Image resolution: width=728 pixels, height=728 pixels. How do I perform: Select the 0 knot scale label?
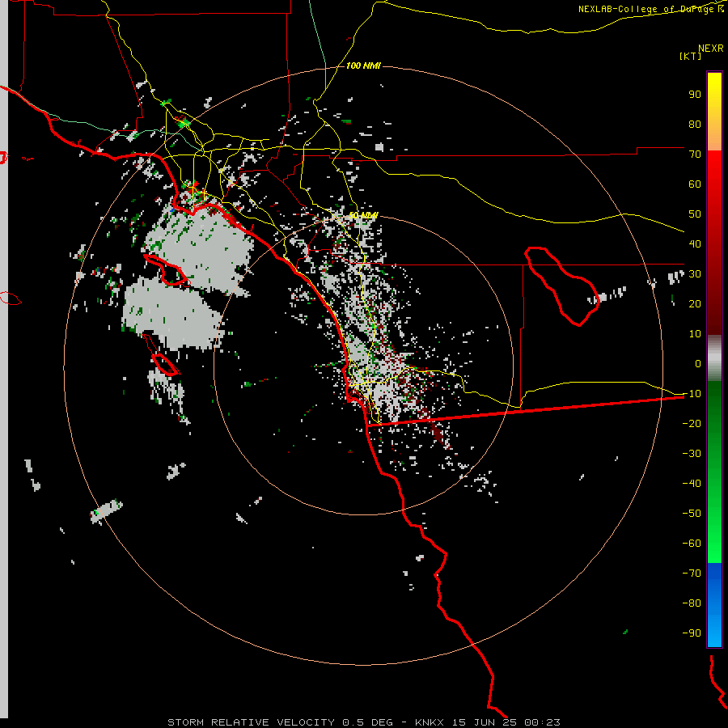698,363
